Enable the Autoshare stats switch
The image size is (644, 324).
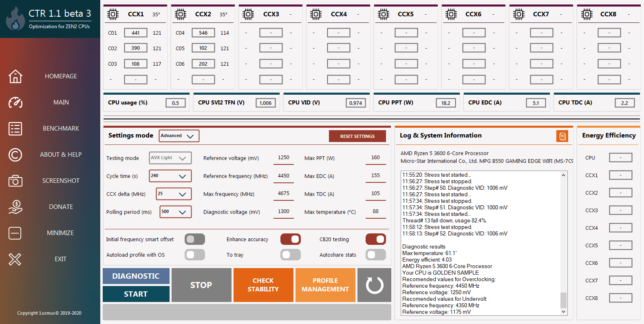pos(376,255)
